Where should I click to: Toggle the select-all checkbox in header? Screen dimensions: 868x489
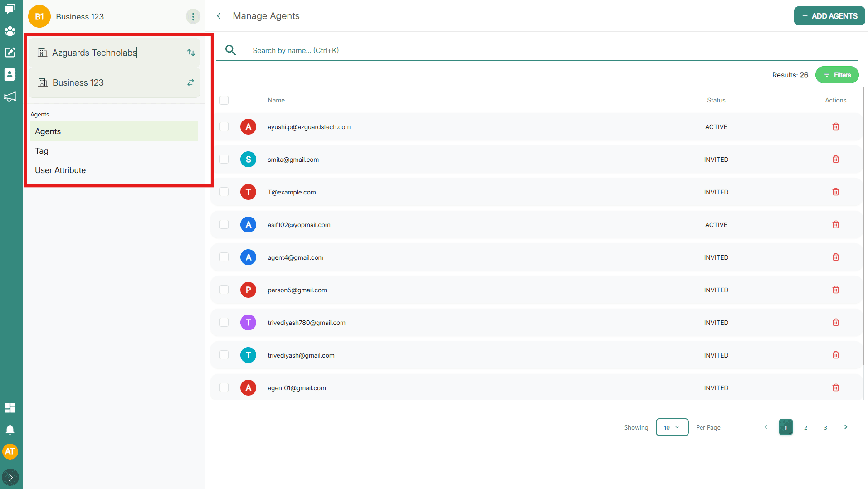pos(224,100)
